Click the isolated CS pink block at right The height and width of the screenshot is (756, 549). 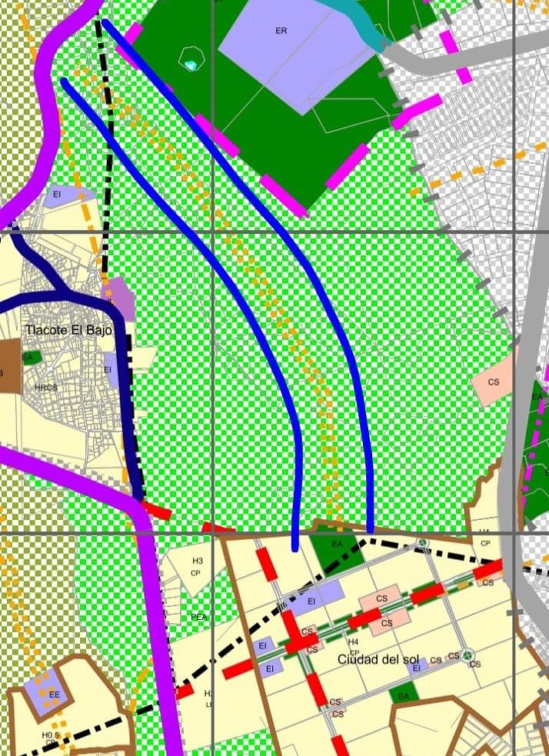(493, 383)
